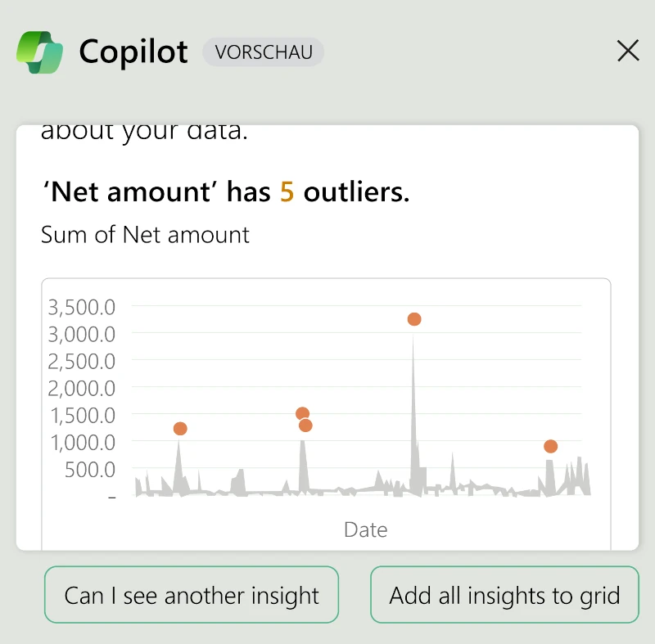
Task: Select the leftmost orange outlier dot
Action: pos(180,429)
